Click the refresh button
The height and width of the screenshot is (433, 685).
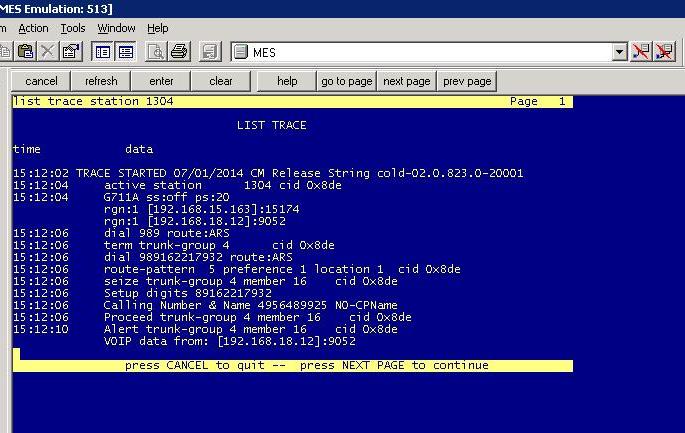101,81
